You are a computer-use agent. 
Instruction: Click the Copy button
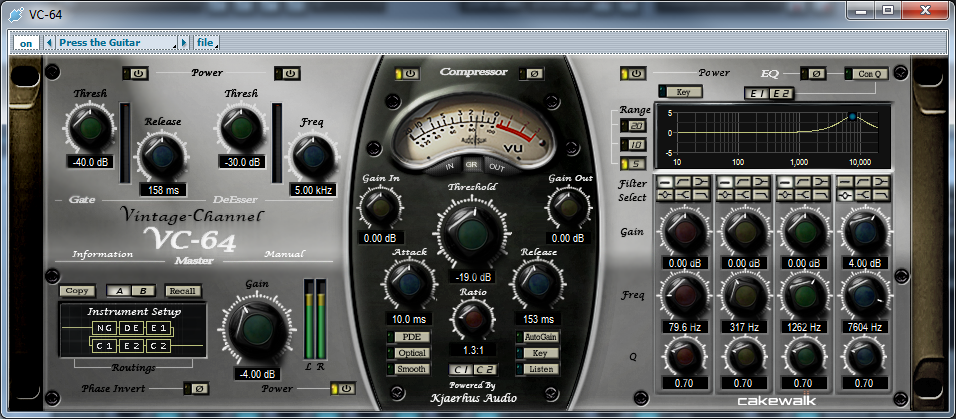click(77, 291)
